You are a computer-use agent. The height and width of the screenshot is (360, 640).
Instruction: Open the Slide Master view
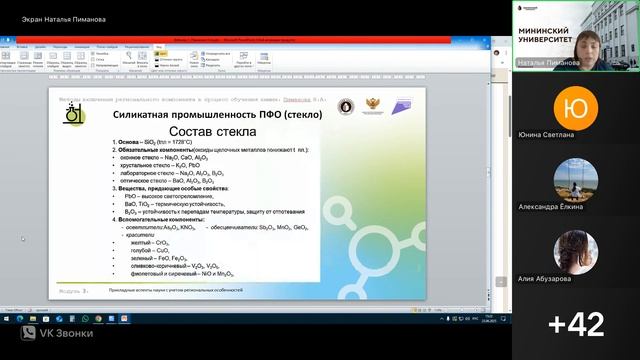53,59
